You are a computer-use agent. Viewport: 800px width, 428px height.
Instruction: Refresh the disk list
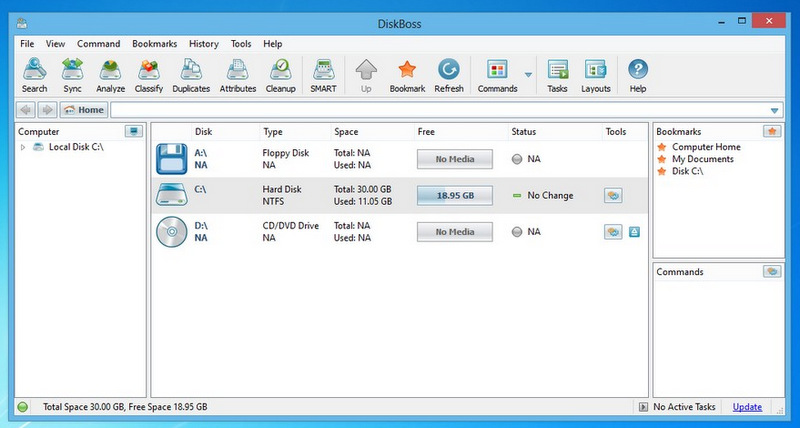[x=449, y=75]
